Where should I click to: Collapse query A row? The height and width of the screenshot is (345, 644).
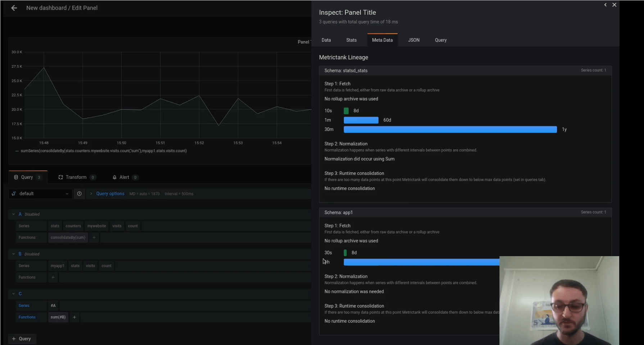[x=14, y=214]
